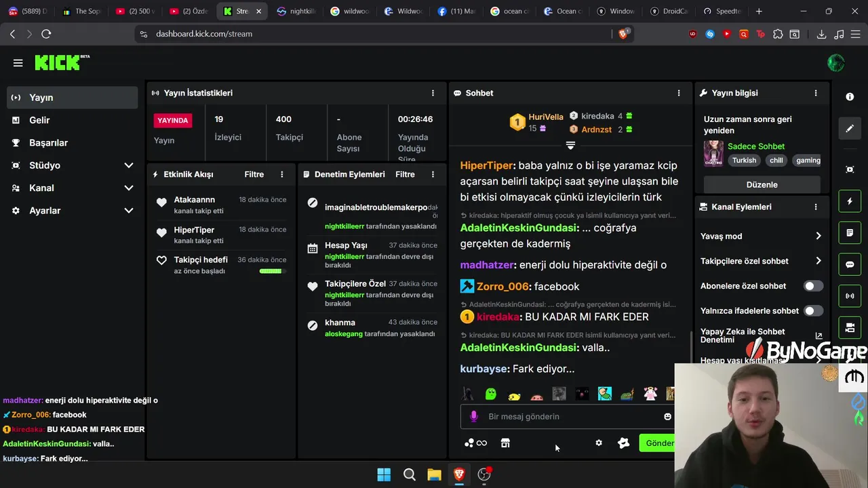The height and width of the screenshot is (488, 868).
Task: Click the Turkish tag
Action: tap(744, 161)
